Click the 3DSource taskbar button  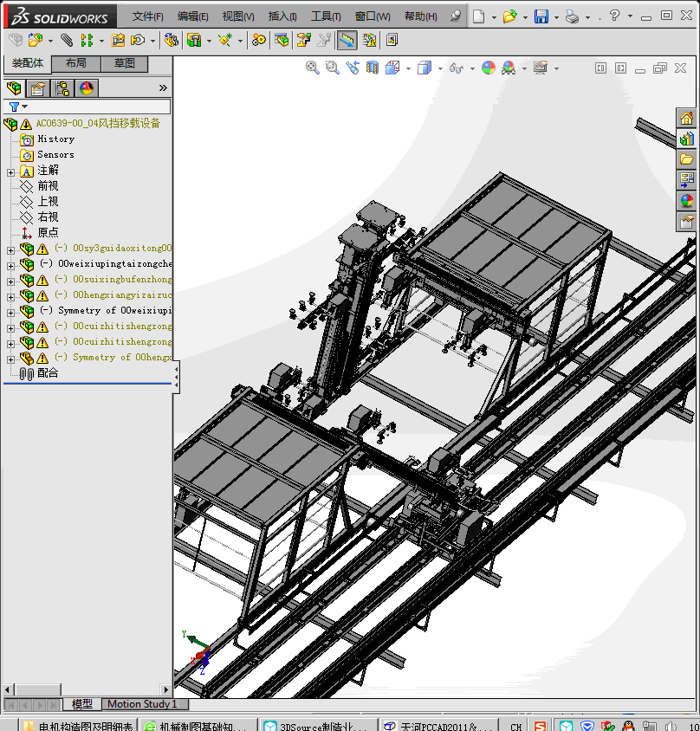coord(318,727)
